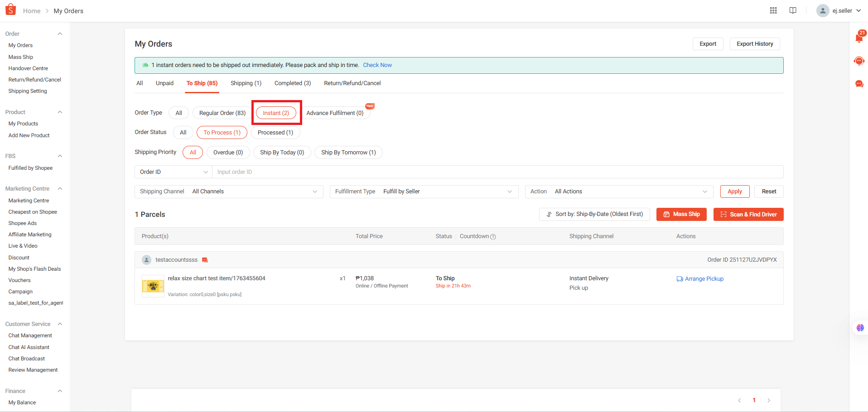Open the chat bubble icon in right sidebar

859,84
